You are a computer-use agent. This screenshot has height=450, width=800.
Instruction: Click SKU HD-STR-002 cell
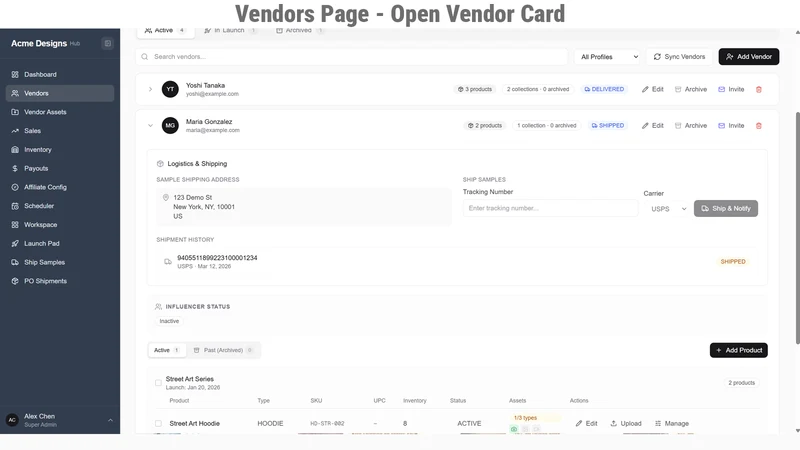point(327,423)
